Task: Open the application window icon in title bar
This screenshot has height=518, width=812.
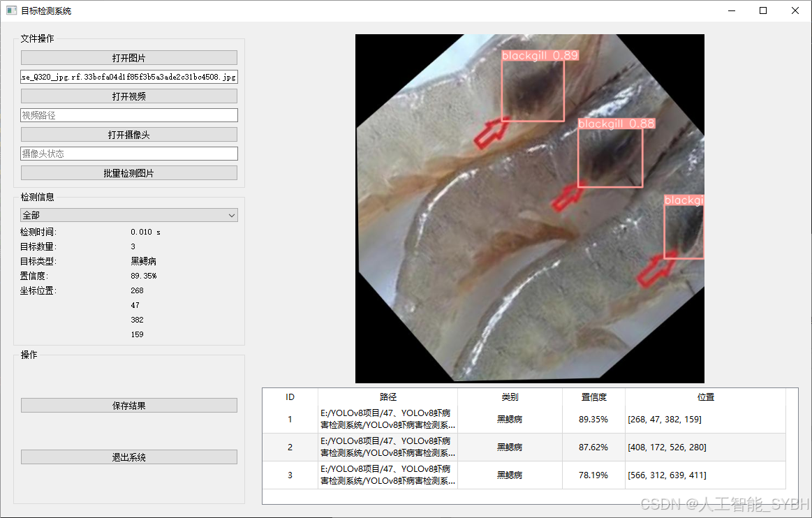Action: point(11,10)
